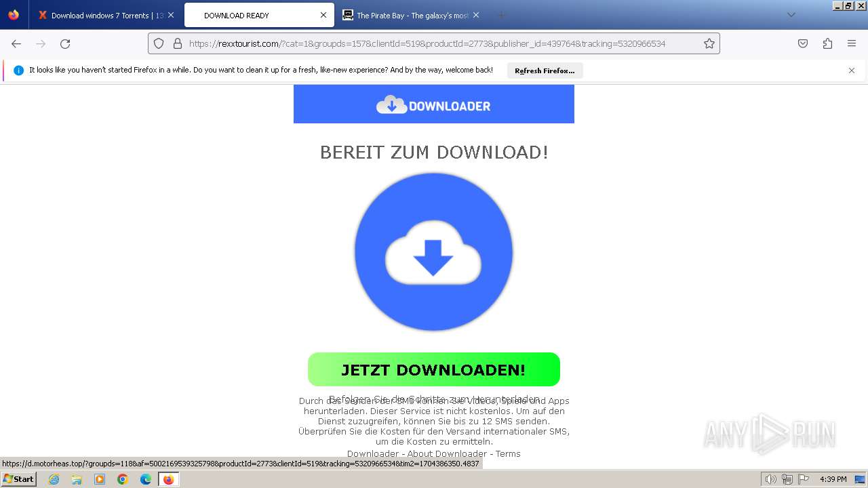View site security padlock info
The image size is (868, 488).
[178, 43]
